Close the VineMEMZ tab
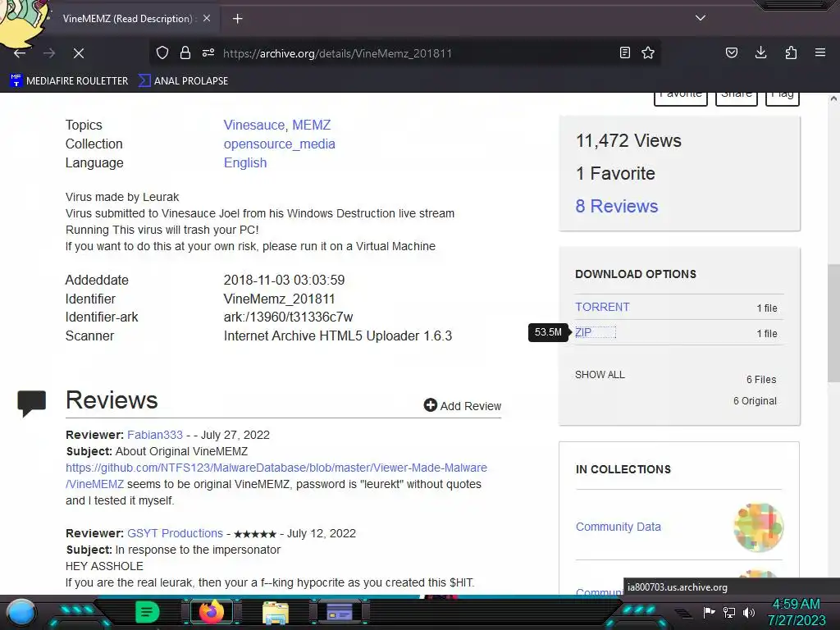840x630 pixels. point(207,18)
